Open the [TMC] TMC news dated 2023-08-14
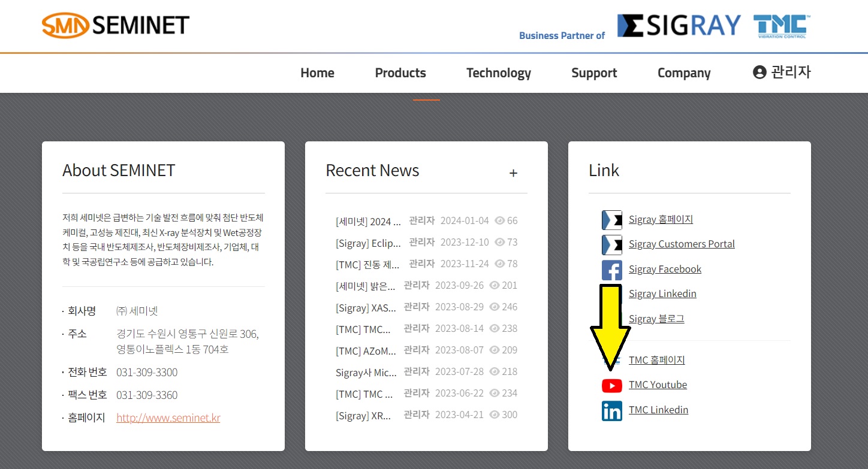The width and height of the screenshot is (868, 469). coord(363,329)
